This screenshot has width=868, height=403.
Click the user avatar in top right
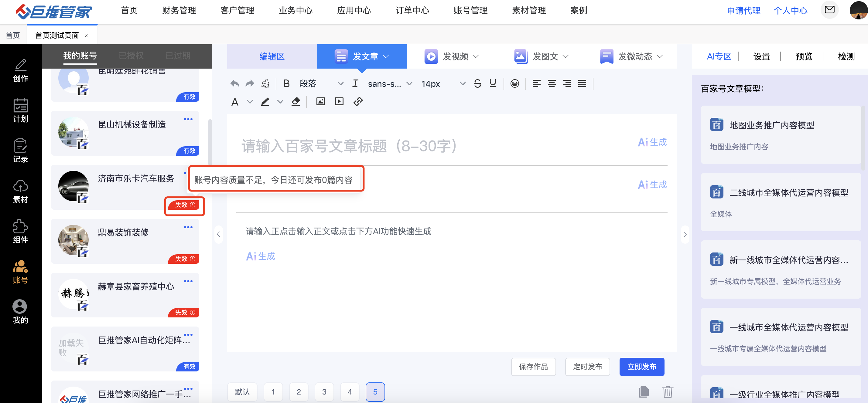point(859,10)
